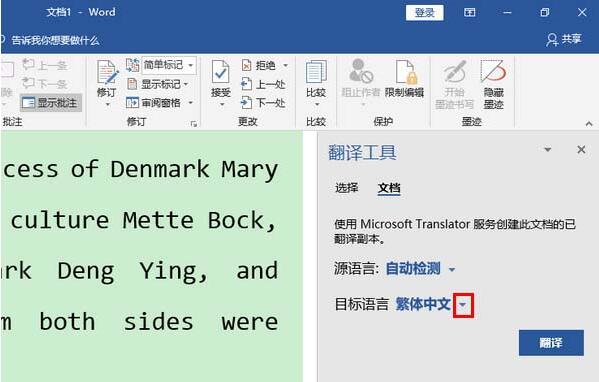Expand the 审阅窗格 dropdown arrow
This screenshot has height=382, width=599.
(x=191, y=102)
